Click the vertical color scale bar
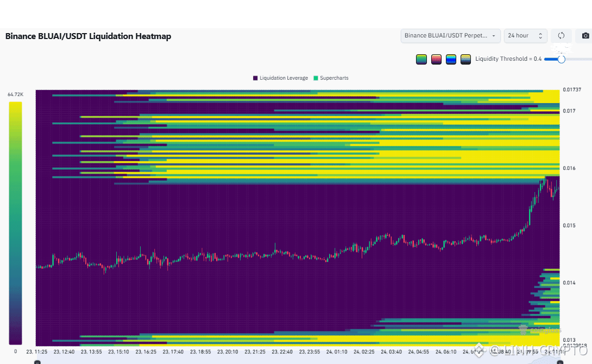Image resolution: width=592 pixels, height=364 pixels. coord(16,223)
